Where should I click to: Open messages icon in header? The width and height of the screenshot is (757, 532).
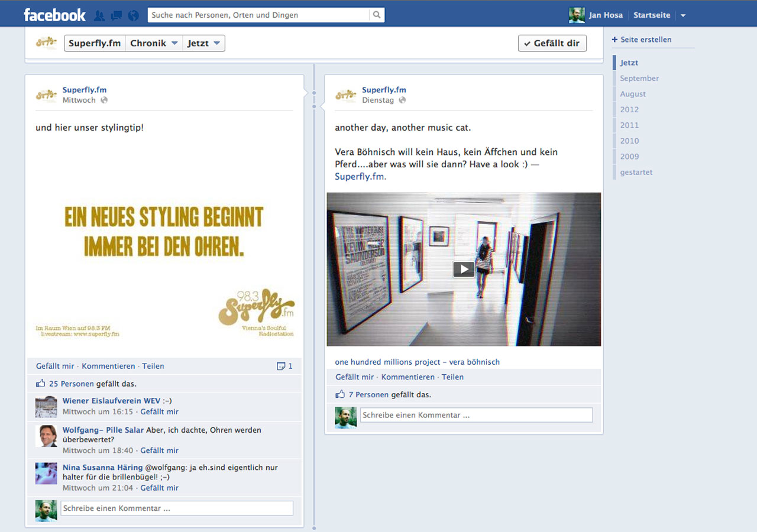(116, 15)
